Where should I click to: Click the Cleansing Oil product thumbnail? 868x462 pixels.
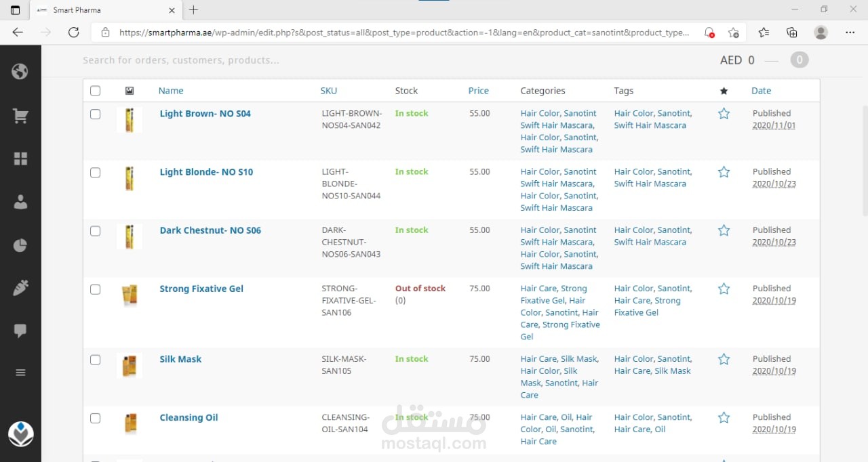(x=130, y=423)
